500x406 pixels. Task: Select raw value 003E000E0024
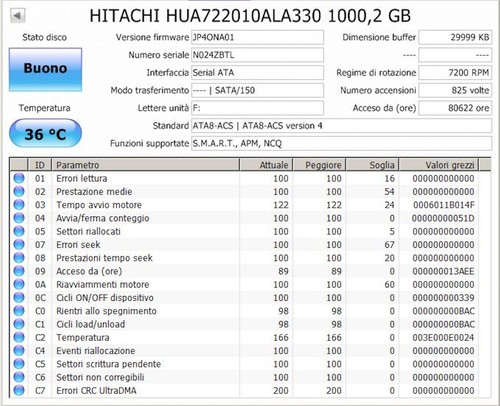click(443, 337)
